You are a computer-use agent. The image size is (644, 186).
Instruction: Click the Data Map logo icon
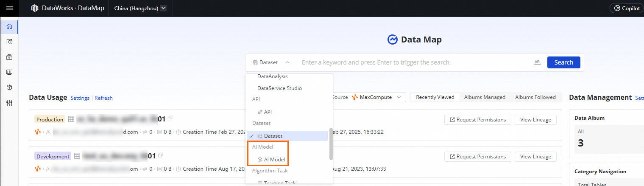coord(393,39)
